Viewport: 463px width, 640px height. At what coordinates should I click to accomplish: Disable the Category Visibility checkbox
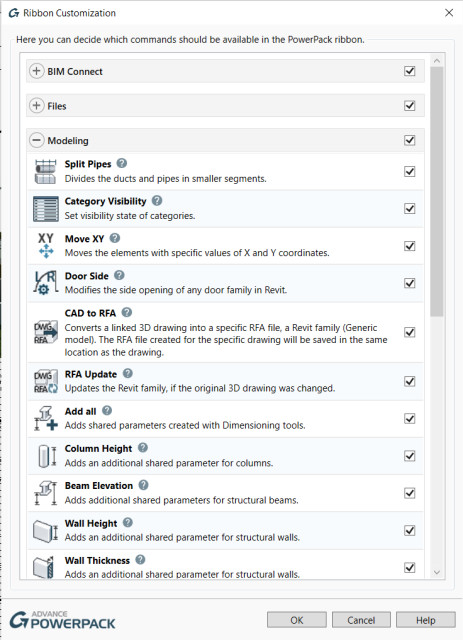pos(410,209)
